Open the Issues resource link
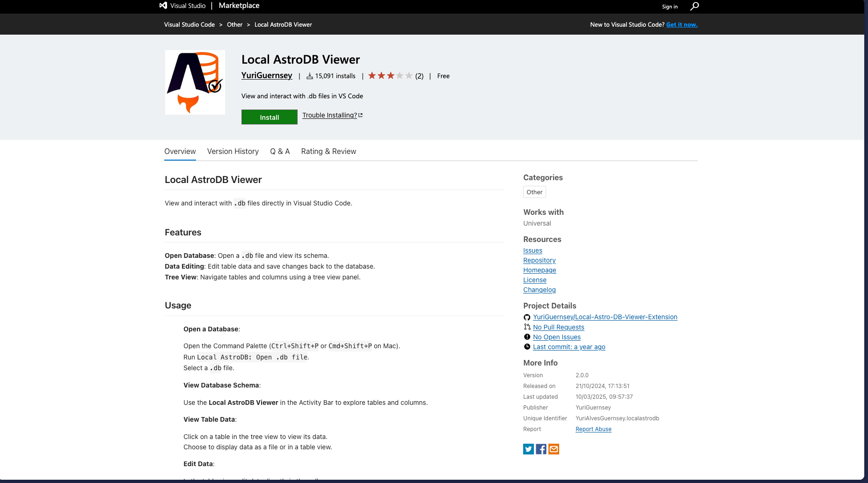The height and width of the screenshot is (483, 868). [532, 250]
